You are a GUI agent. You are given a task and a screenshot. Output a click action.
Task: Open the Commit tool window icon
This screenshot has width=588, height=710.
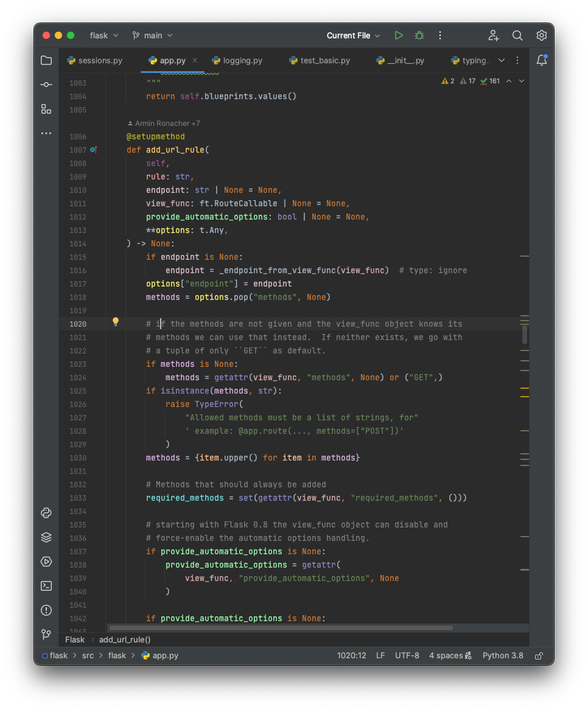[x=46, y=85]
